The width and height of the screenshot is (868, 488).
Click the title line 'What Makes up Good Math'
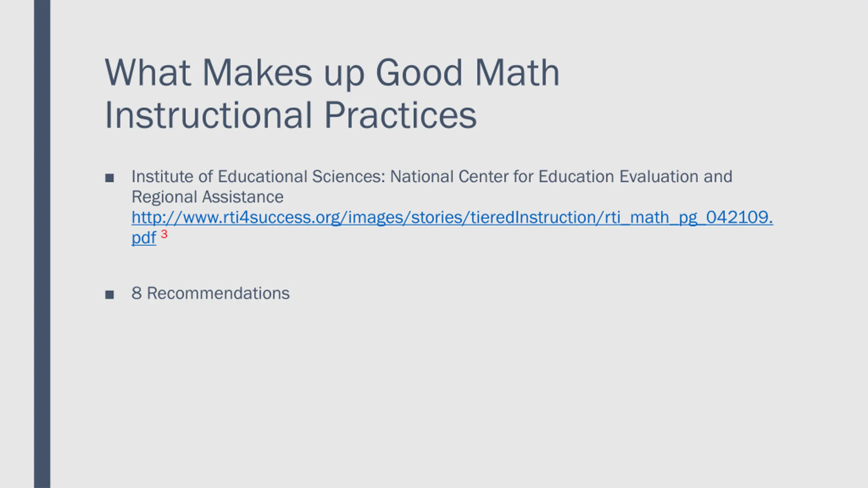pyautogui.click(x=332, y=73)
